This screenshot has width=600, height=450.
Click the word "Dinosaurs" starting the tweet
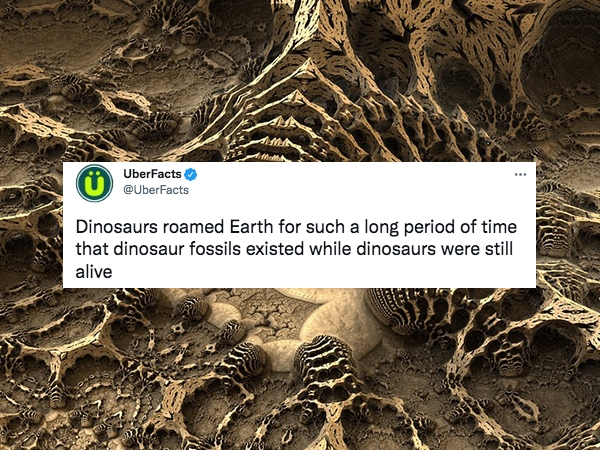point(114,227)
